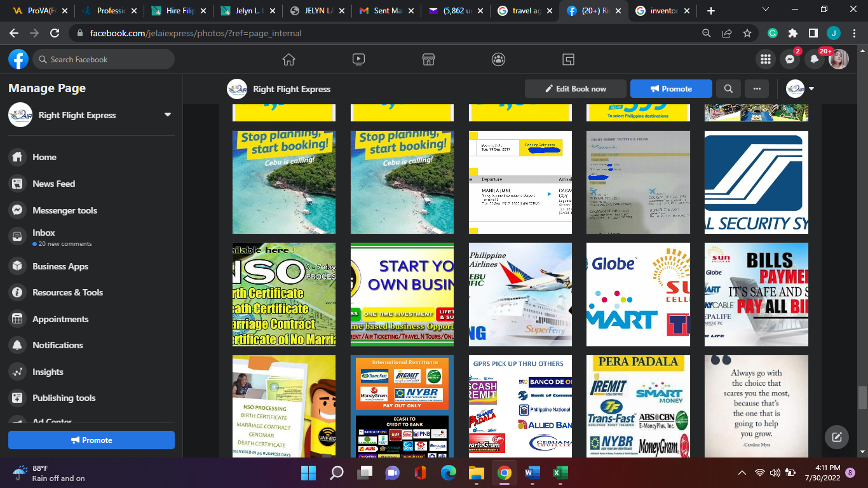868x488 pixels.
Task: Open Chrome tab search chevron
Action: pos(765,10)
